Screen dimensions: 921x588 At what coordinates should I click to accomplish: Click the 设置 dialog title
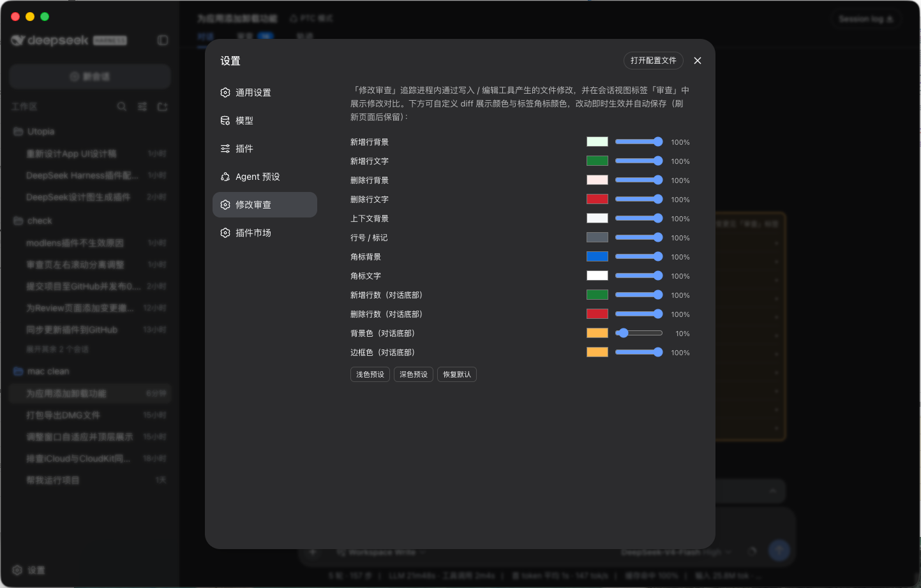click(230, 61)
